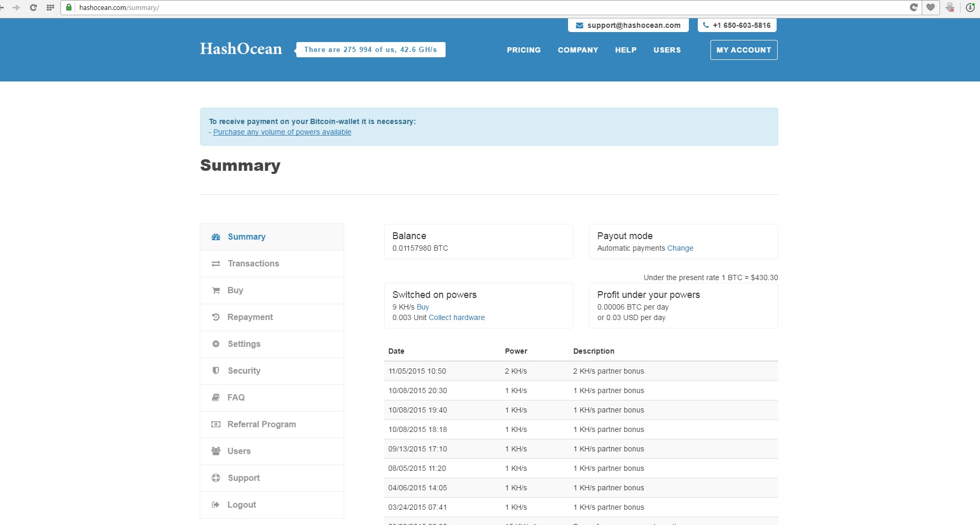The width and height of the screenshot is (980, 525).
Task: Click the Security shield icon
Action: 215,370
